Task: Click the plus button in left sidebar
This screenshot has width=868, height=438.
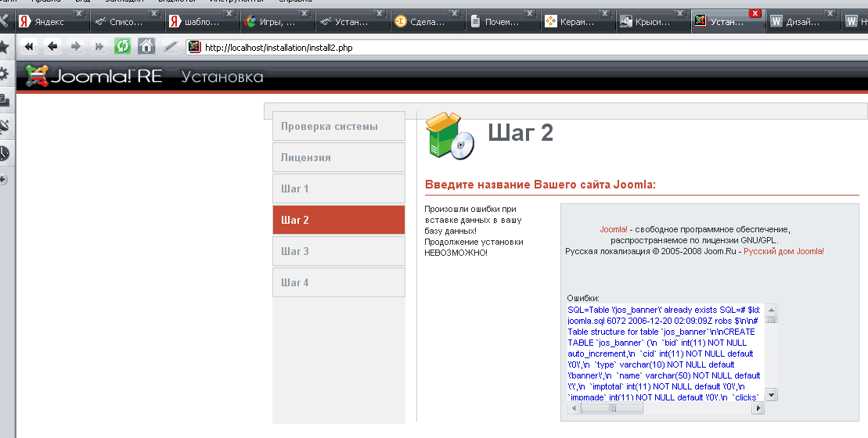Action: click(3, 179)
